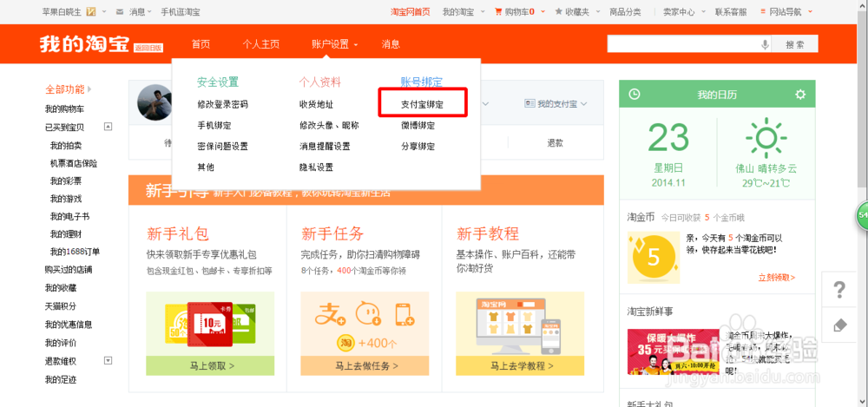Click the shopping cart icon in top bar
Viewport: 868px width, 407px height.
(x=497, y=11)
